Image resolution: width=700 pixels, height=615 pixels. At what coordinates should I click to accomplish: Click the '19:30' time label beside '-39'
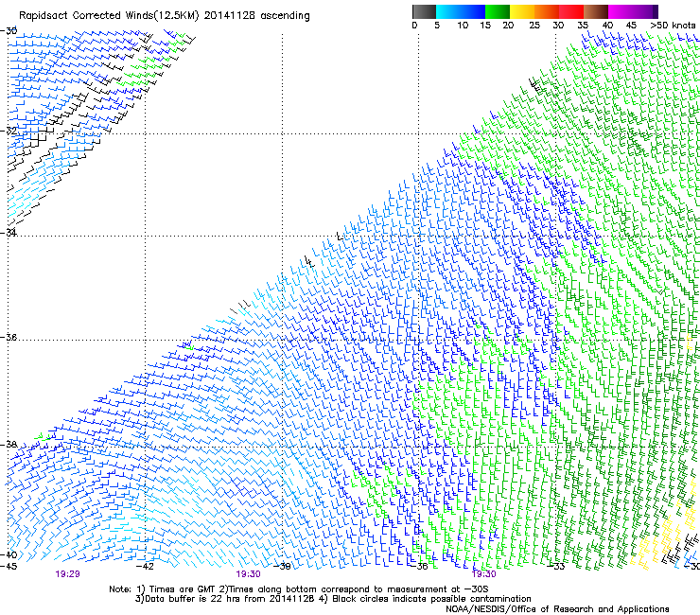[x=248, y=574]
